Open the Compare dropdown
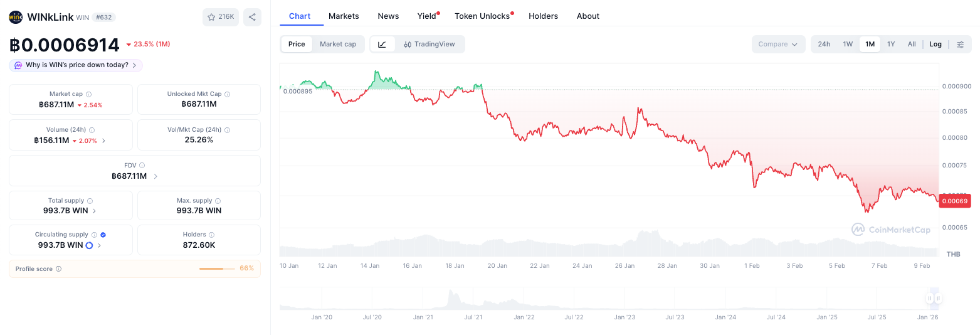This screenshot has width=980, height=335. pyautogui.click(x=778, y=44)
